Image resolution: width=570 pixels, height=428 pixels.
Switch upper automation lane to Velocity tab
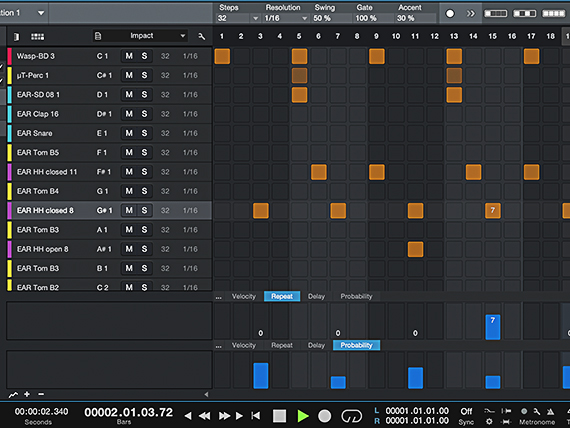point(244,296)
